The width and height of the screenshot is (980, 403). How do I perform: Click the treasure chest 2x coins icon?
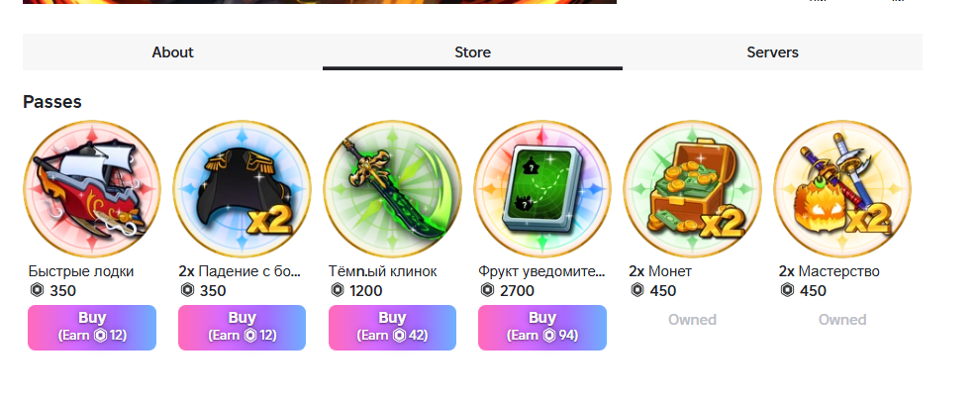click(x=692, y=189)
